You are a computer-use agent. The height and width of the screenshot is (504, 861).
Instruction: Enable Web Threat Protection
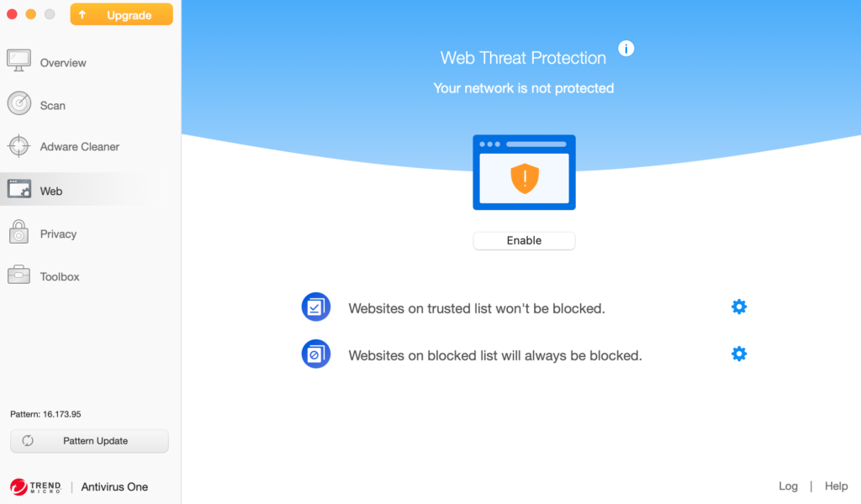coord(524,240)
